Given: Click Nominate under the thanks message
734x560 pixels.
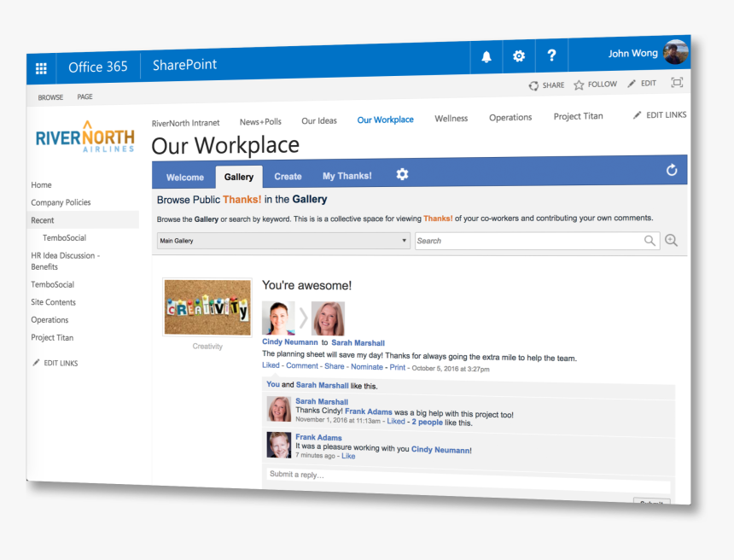Looking at the screenshot, I should [x=367, y=366].
